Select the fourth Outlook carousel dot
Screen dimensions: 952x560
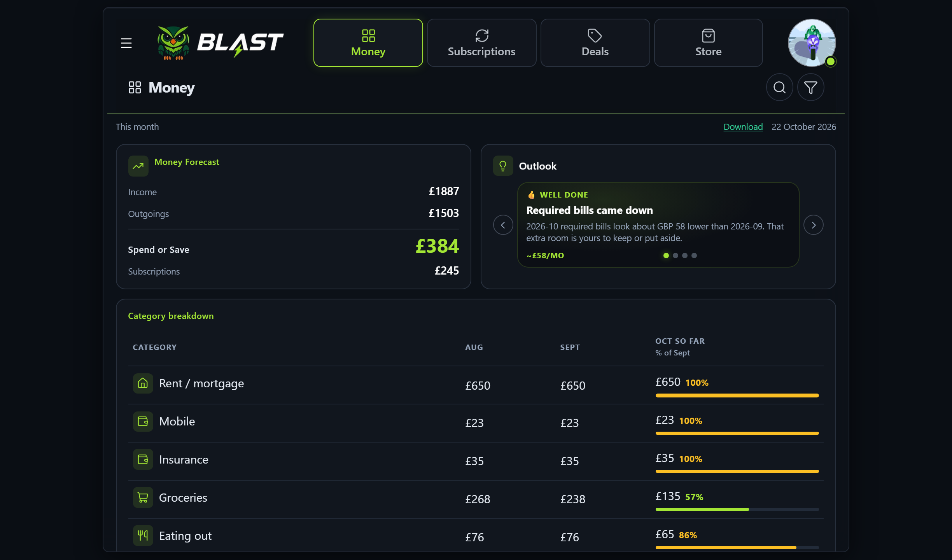694,255
